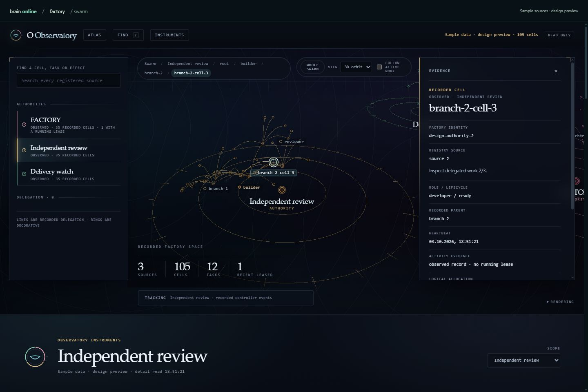The height and width of the screenshot is (392, 588).
Task: Open the ATLAS tab
Action: tap(94, 35)
